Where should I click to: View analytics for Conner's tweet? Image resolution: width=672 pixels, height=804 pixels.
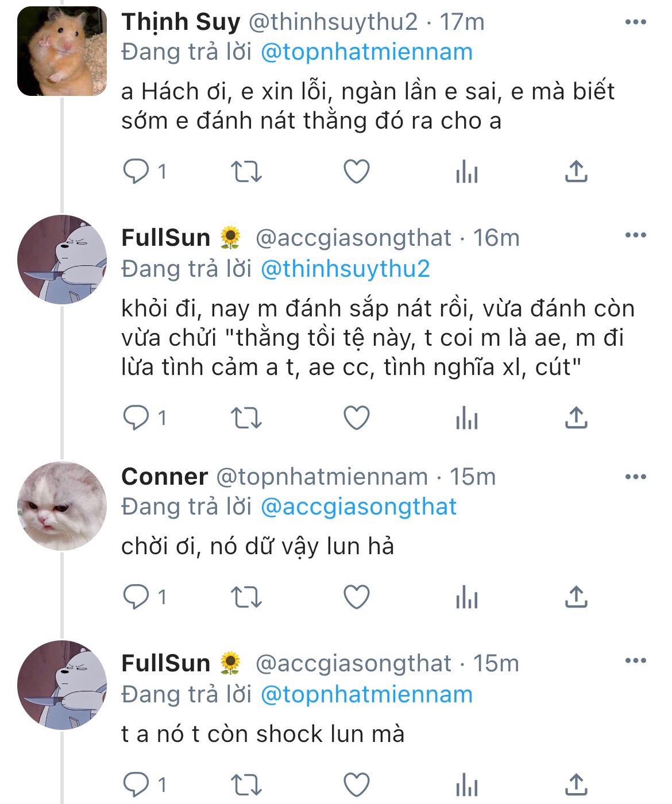[466, 597]
